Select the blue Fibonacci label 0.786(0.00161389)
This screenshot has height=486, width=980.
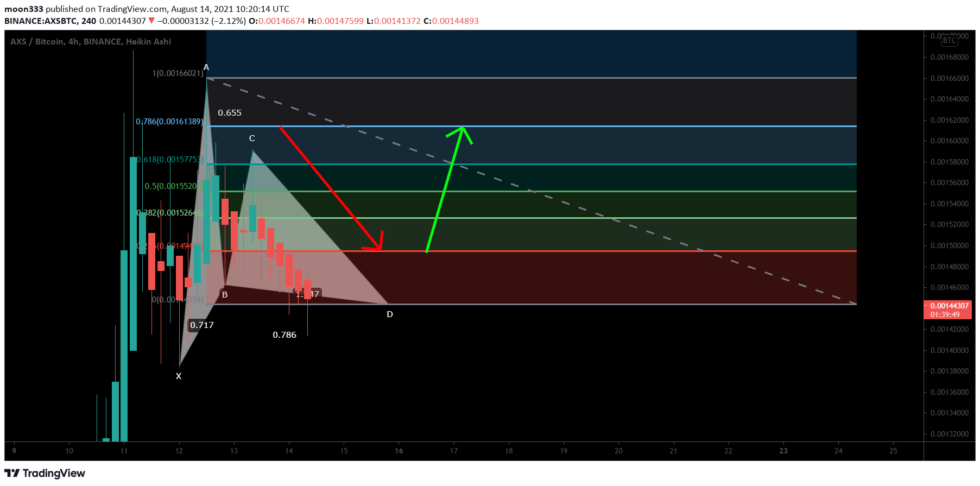[x=169, y=121]
